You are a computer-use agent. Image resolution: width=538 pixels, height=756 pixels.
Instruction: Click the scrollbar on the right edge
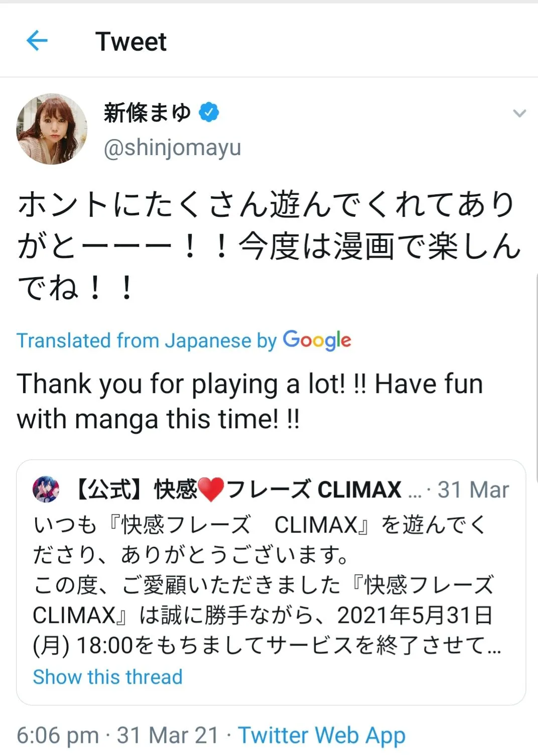536,376
